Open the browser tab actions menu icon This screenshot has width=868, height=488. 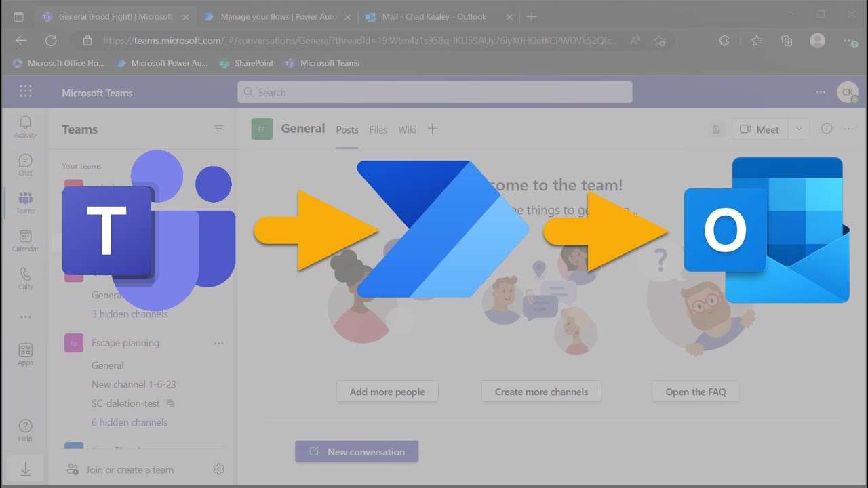18,17
